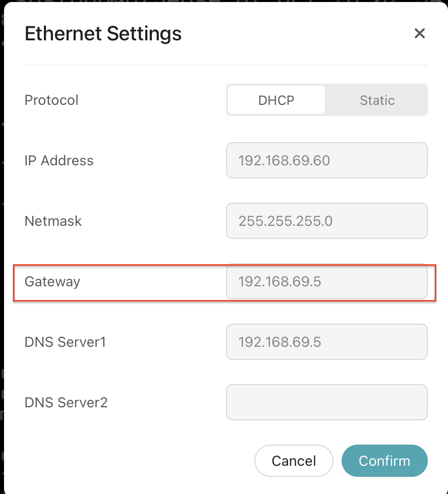Screen dimensions: 448x494
Task: Select the DNS Server1 input field
Action: coord(326,342)
